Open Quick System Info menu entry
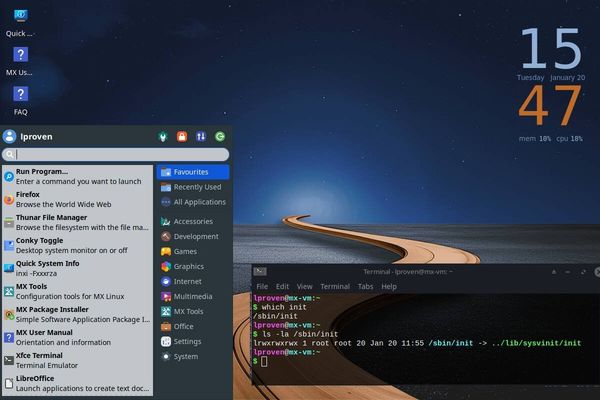Viewport: 600px width, 400px height. click(x=77, y=268)
